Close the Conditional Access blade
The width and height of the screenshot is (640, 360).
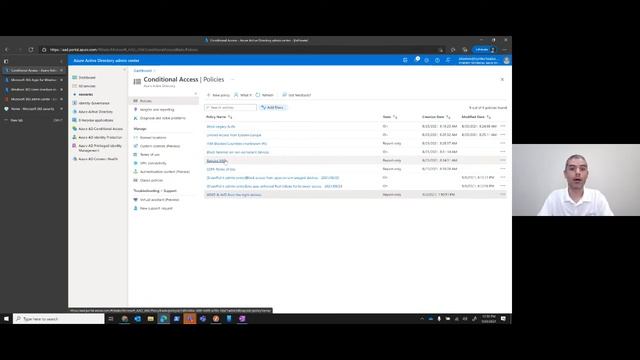click(502, 80)
